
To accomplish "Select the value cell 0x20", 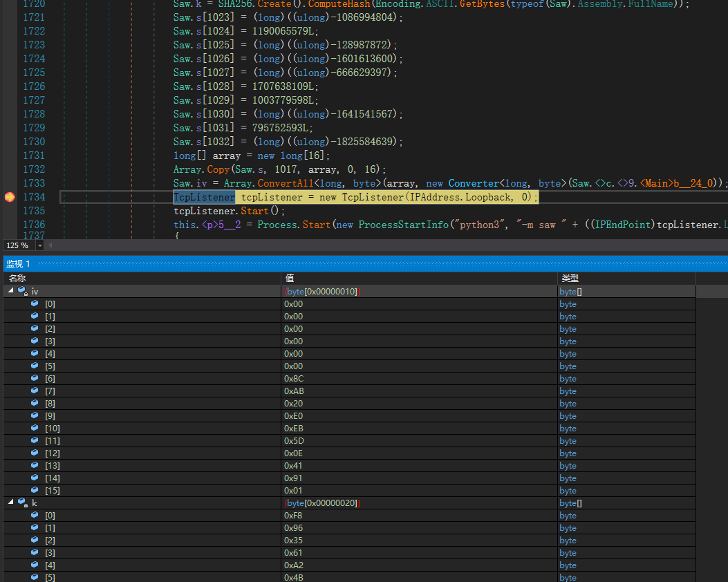I will point(419,404).
